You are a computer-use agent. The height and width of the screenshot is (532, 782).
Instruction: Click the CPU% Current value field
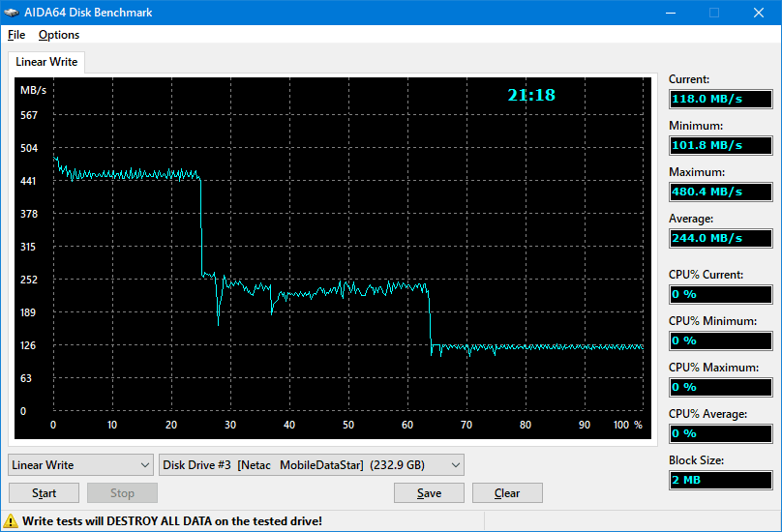tap(720, 294)
